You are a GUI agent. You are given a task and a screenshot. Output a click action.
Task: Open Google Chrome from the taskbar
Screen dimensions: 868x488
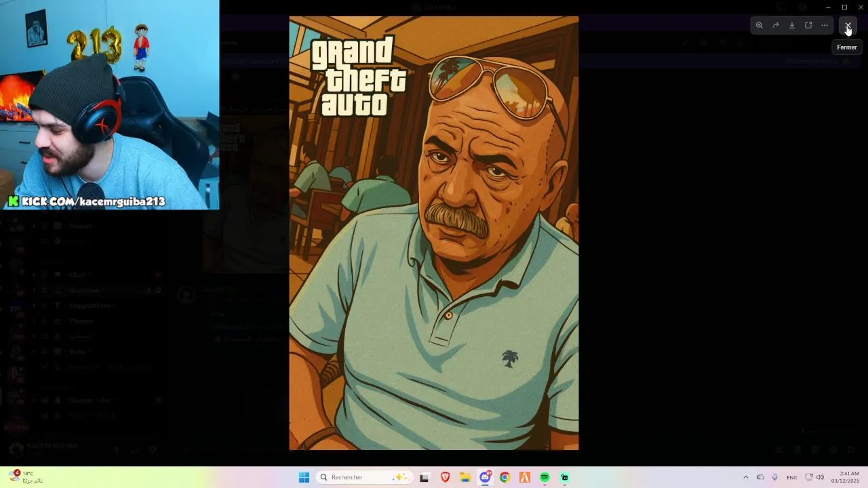click(x=505, y=478)
